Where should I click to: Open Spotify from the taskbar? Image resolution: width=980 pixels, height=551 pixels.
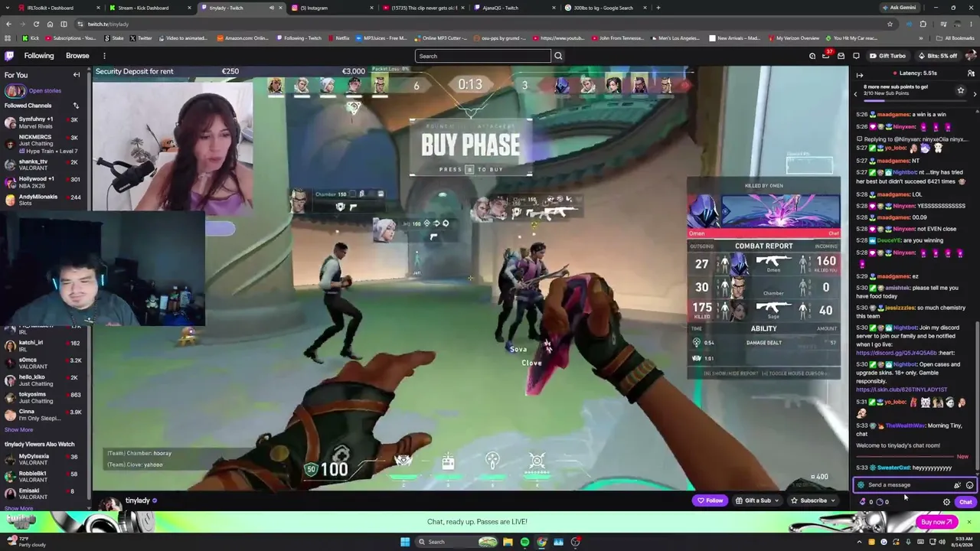524,542
